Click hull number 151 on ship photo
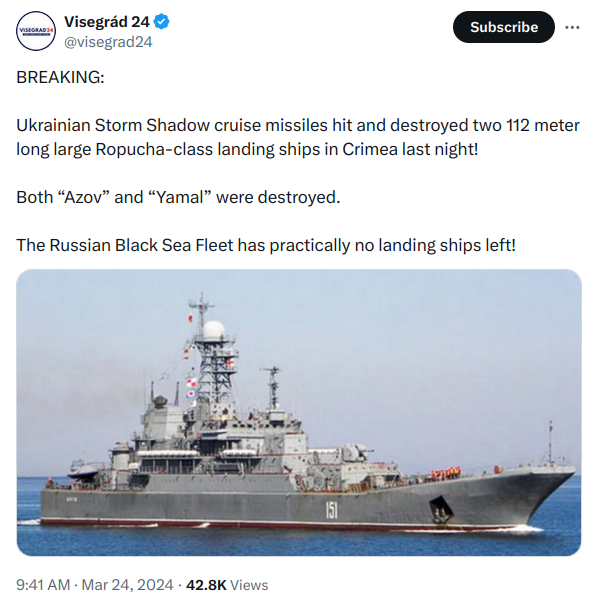598x611 pixels. [331, 510]
